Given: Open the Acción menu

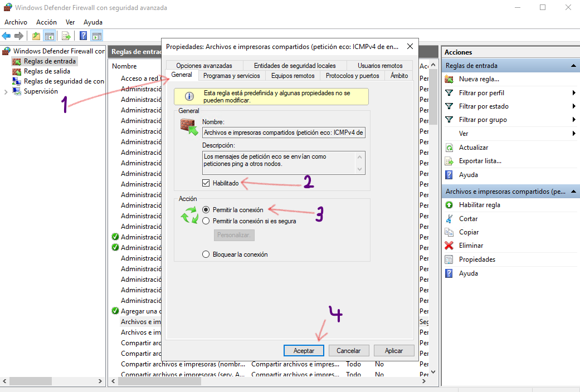Looking at the screenshot, I should pyautogui.click(x=46, y=22).
